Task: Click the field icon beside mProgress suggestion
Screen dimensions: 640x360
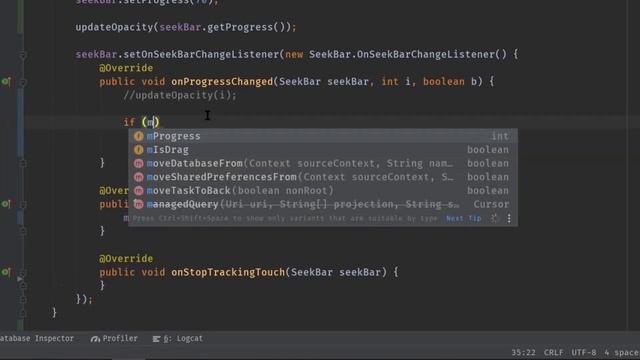Action: 139,136
